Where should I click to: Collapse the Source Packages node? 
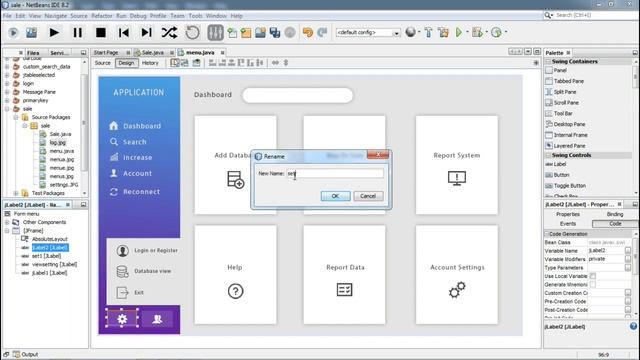coord(16,118)
